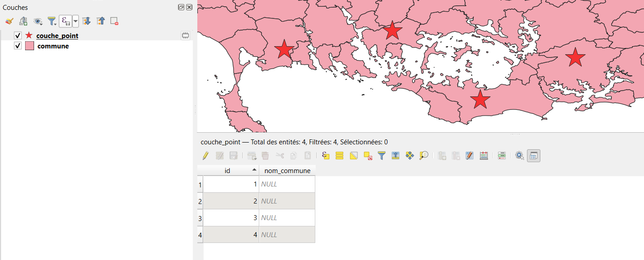
Task: Open the field calculator abacus icon
Action: (x=483, y=156)
